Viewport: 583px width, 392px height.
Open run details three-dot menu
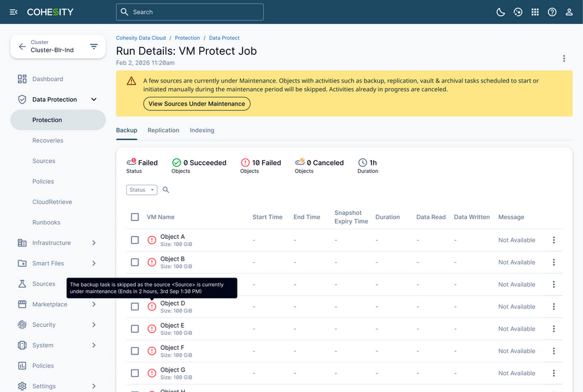(x=564, y=58)
